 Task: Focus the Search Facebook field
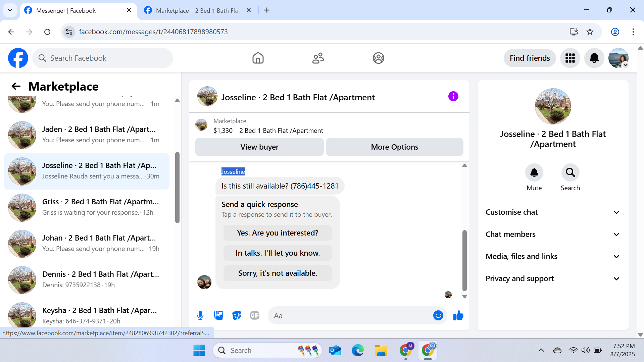pos(103,58)
